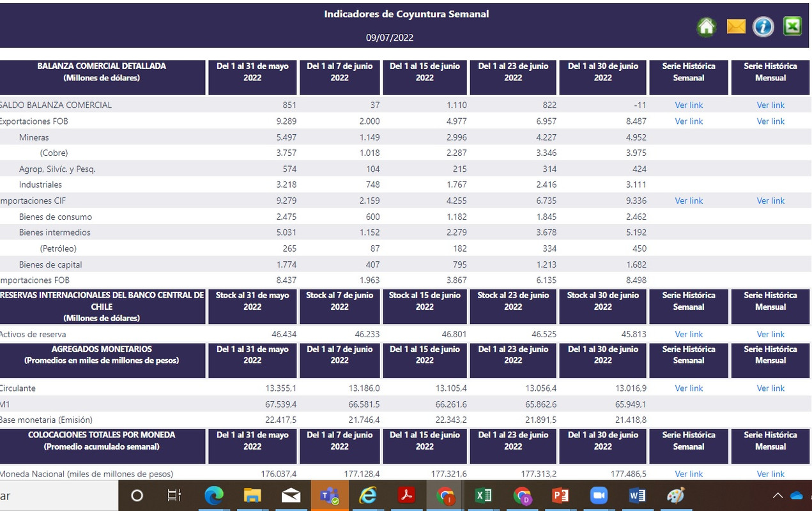
Task: Open monthly Ver link for Importaciones CIF
Action: 770,201
